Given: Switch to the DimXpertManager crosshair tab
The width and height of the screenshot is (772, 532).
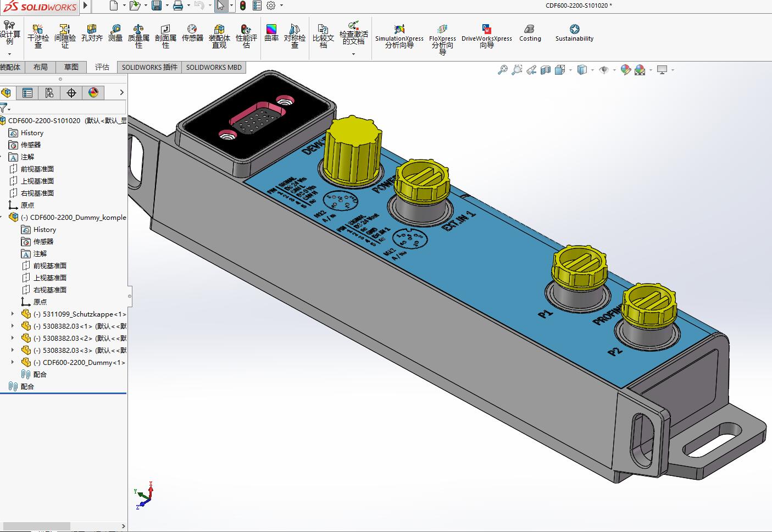Looking at the screenshot, I should pos(71,93).
